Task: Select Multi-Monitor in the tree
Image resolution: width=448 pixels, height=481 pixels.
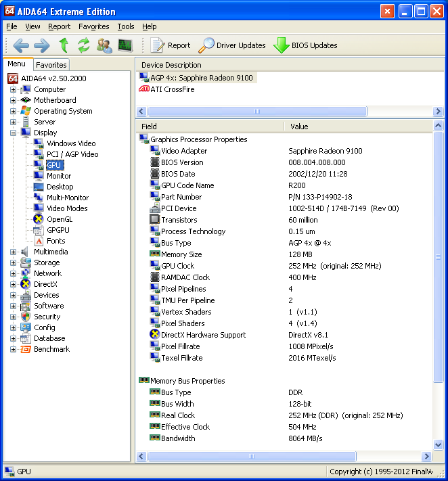Action: pyautogui.click(x=68, y=198)
